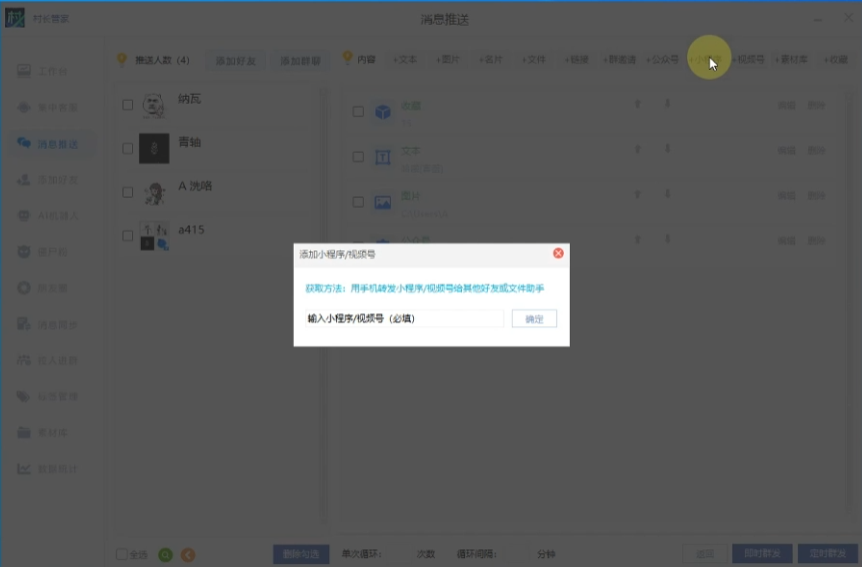
Task: Open the 朋友圈 sidebar item
Action: pyautogui.click(x=43, y=288)
